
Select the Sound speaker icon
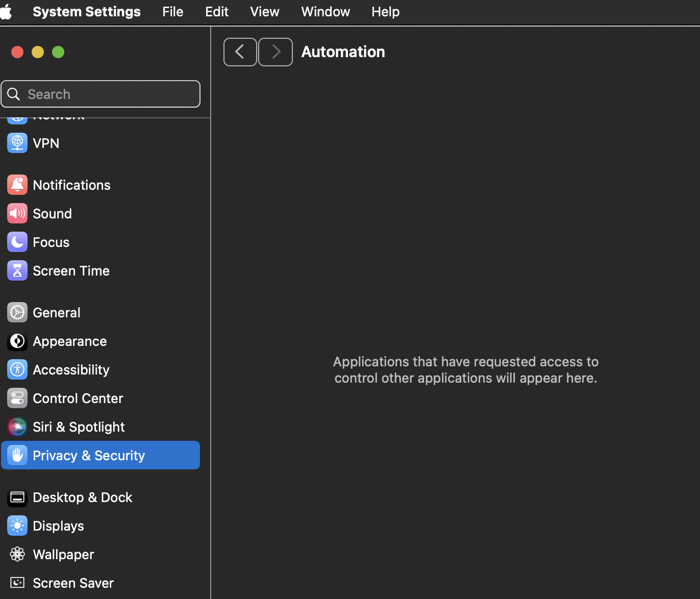(17, 214)
